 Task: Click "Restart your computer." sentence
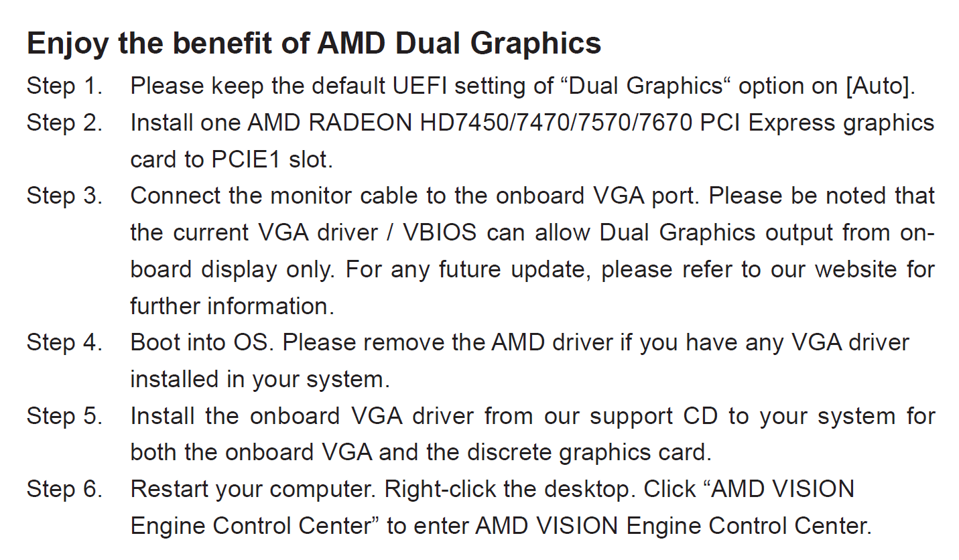coord(254,490)
